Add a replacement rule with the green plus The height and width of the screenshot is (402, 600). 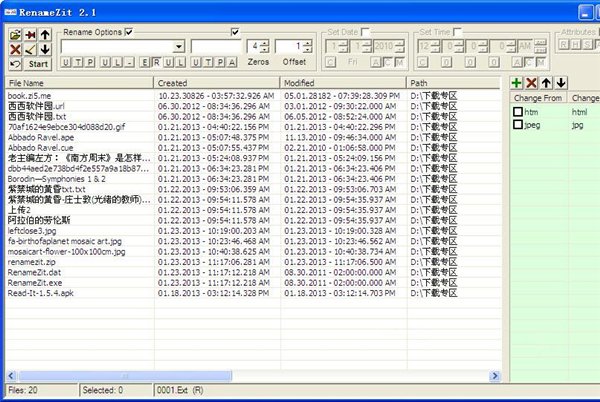point(517,83)
